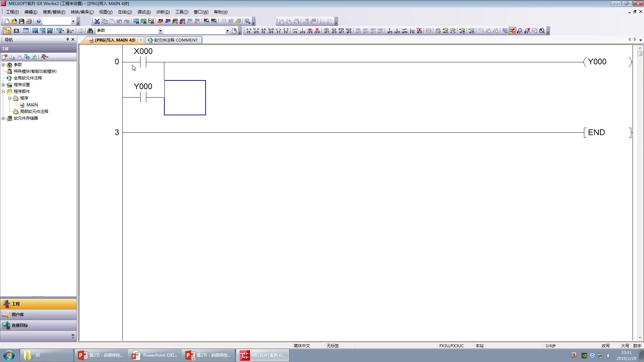Image resolution: width=644 pixels, height=362 pixels.
Task: Click the X000 contact in rung 0
Action: click(x=143, y=62)
